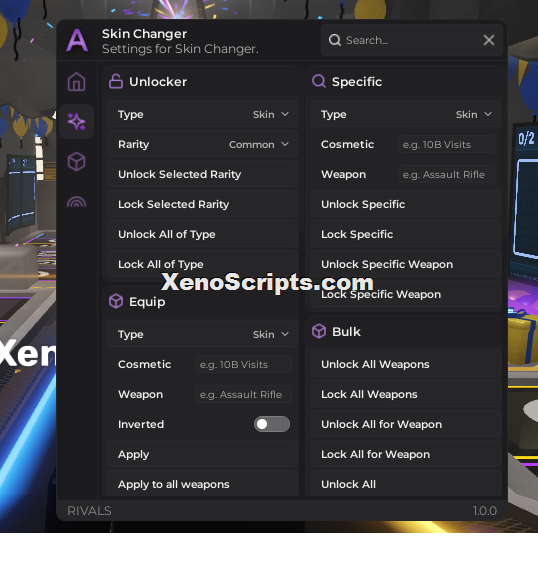Open the rainbow arc sidebar icon
Screen dimensions: 538x563
[76, 202]
